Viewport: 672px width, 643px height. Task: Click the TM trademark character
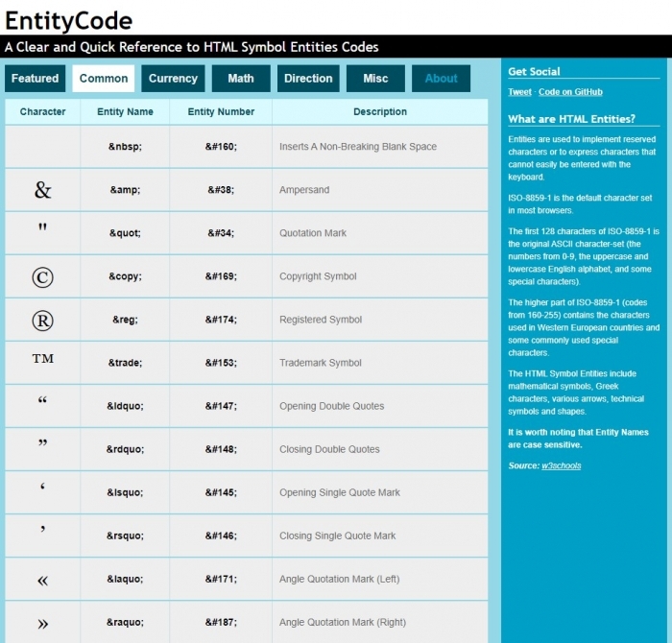43,359
